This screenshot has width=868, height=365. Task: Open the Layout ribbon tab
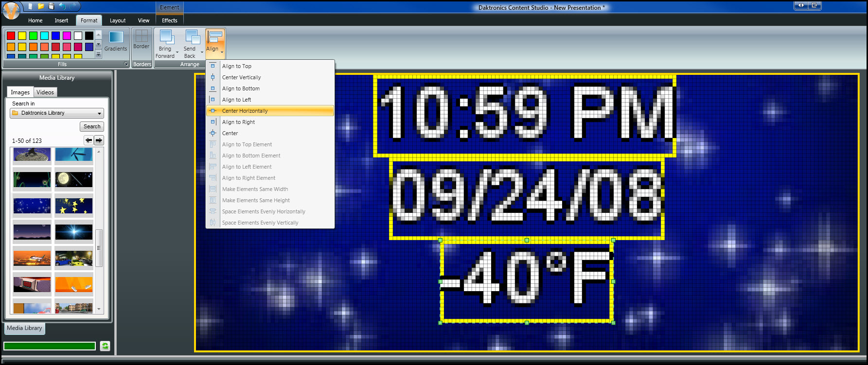pos(118,20)
